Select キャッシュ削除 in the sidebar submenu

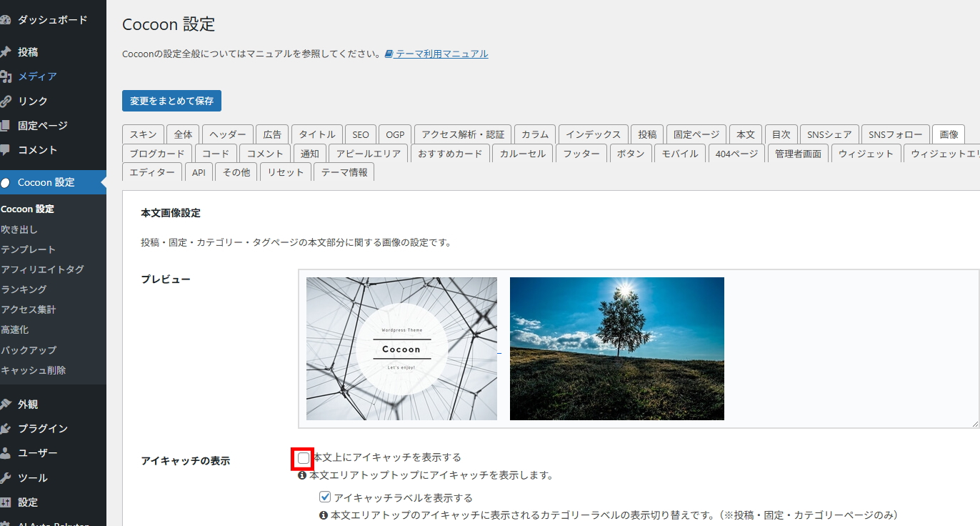coord(33,370)
